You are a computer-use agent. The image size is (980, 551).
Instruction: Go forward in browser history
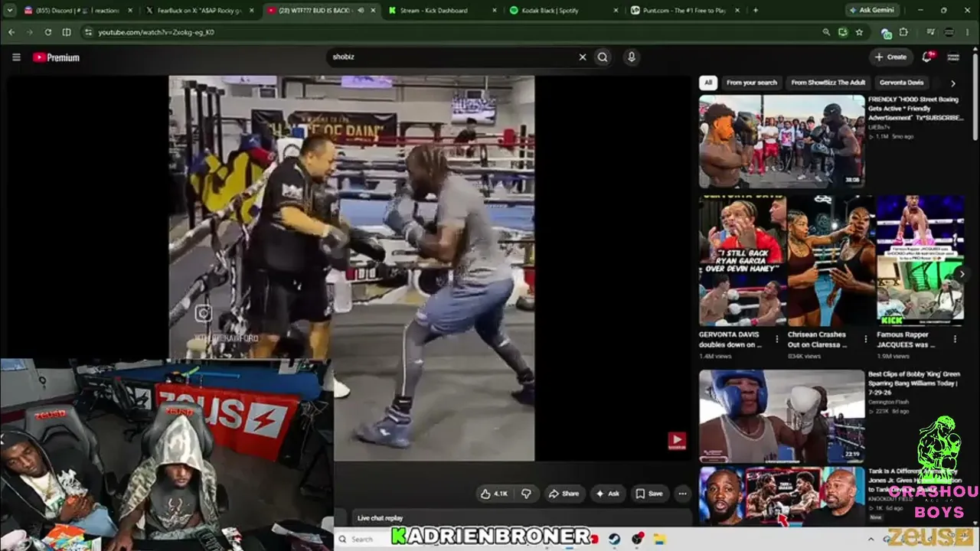click(29, 32)
